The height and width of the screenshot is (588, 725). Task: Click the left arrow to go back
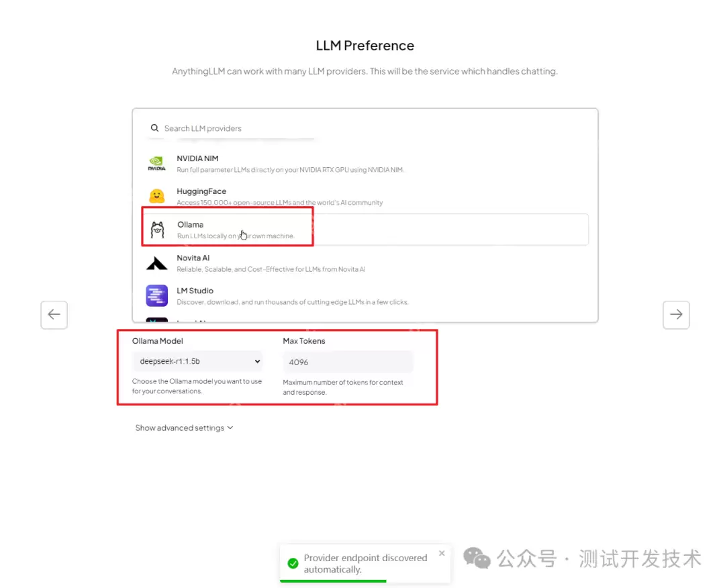(x=54, y=314)
